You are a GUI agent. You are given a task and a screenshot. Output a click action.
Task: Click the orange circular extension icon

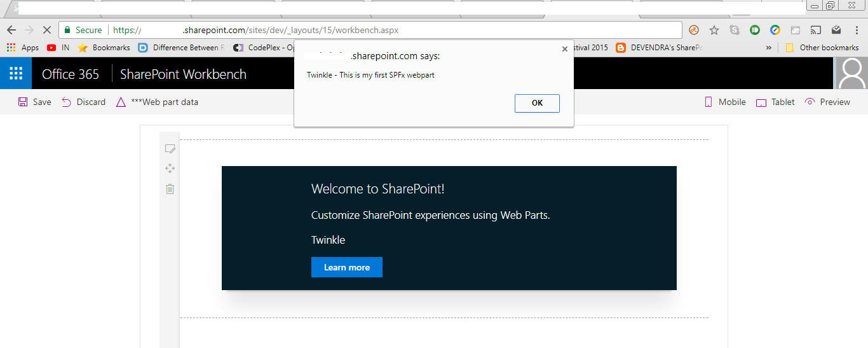click(694, 30)
